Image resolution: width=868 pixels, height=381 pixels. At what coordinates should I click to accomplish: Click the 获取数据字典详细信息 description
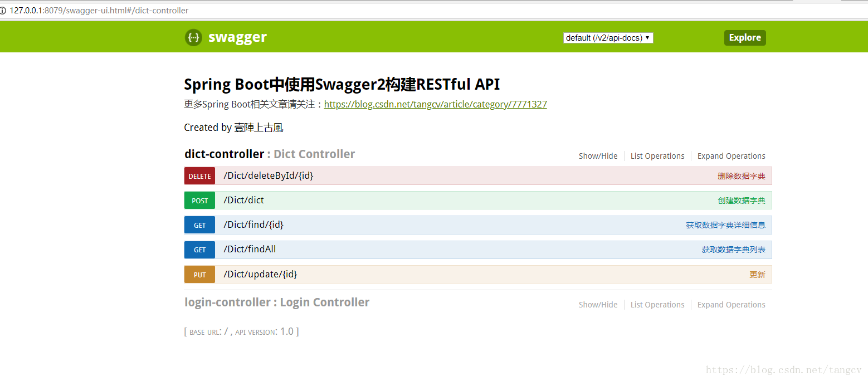725,225
